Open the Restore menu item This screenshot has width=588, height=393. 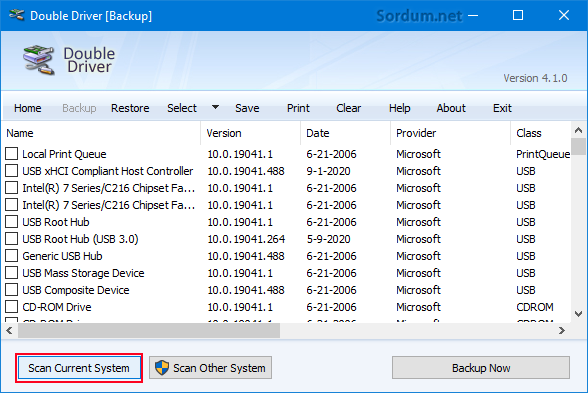(x=130, y=108)
